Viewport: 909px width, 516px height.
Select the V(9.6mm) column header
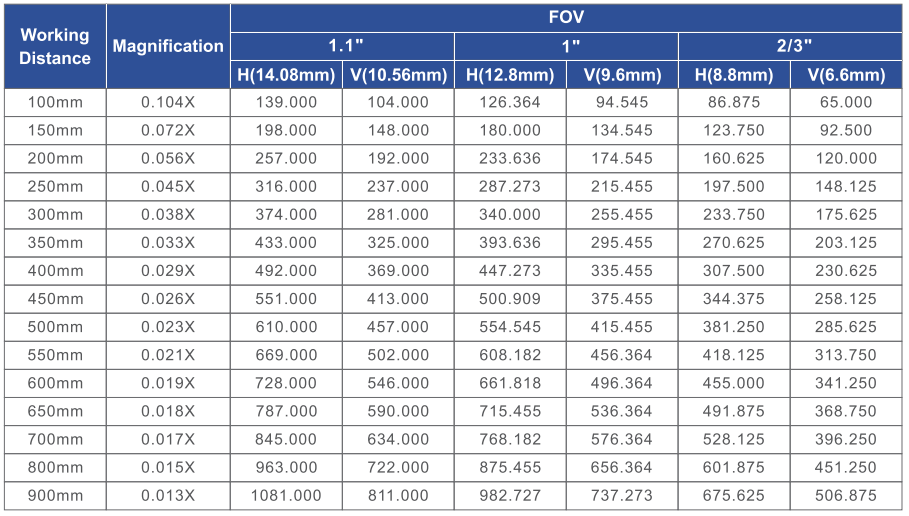point(622,75)
